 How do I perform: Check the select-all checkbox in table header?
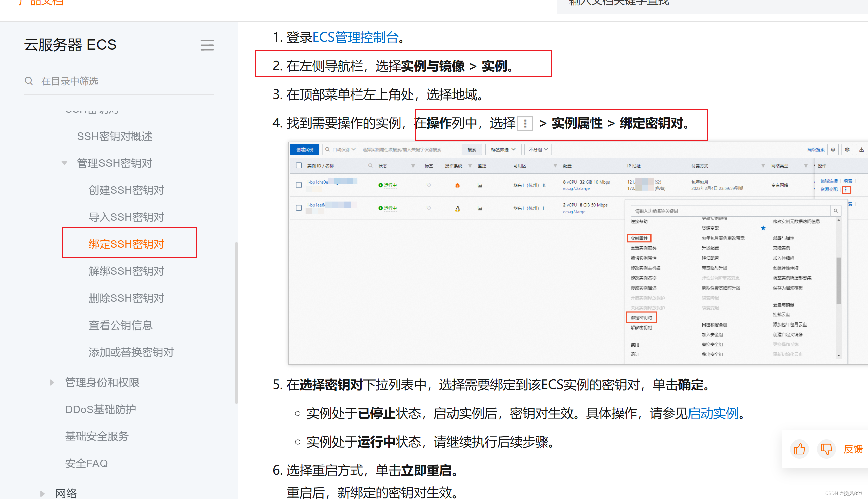pyautogui.click(x=299, y=166)
